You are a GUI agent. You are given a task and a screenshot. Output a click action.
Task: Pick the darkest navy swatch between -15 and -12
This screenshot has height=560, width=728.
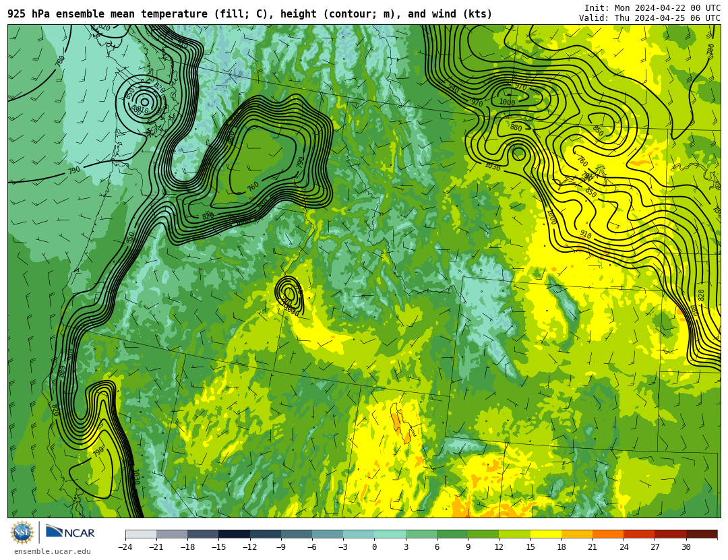[235, 534]
